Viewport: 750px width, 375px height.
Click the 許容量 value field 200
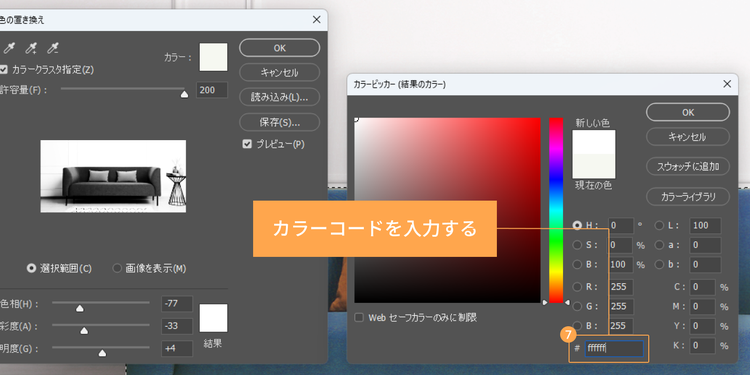coord(212,90)
